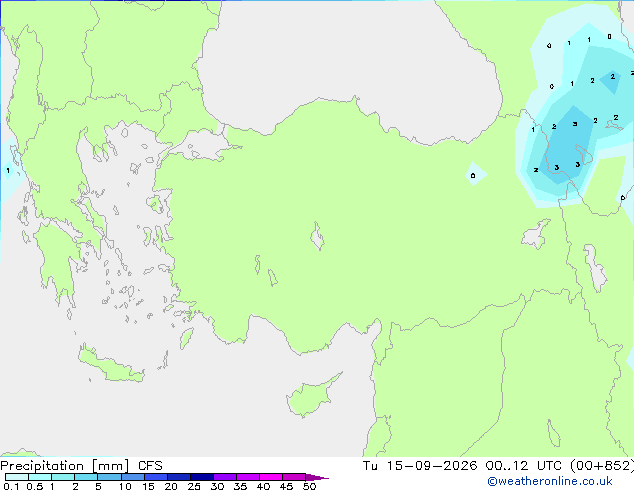Click the 5–10 mm blue legend swatch
The height and width of the screenshot is (490, 634).
(109, 477)
